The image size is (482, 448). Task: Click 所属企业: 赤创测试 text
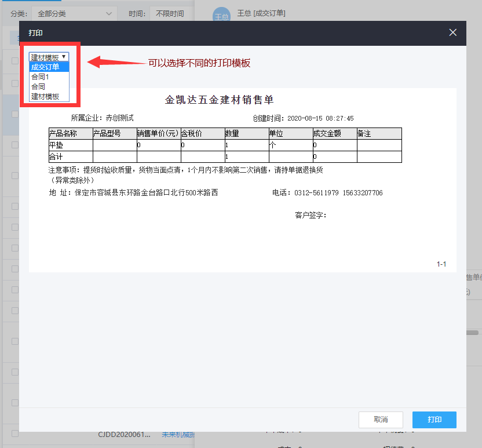(x=103, y=118)
